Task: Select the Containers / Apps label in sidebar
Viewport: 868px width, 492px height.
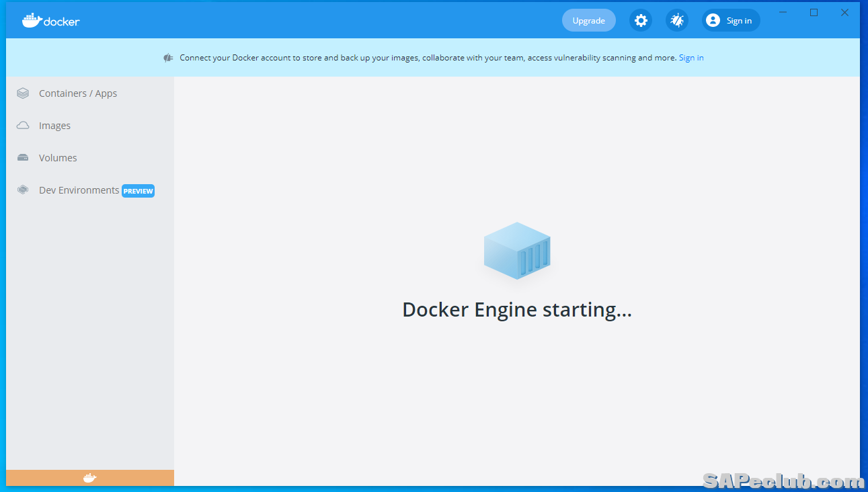Action: click(x=78, y=93)
